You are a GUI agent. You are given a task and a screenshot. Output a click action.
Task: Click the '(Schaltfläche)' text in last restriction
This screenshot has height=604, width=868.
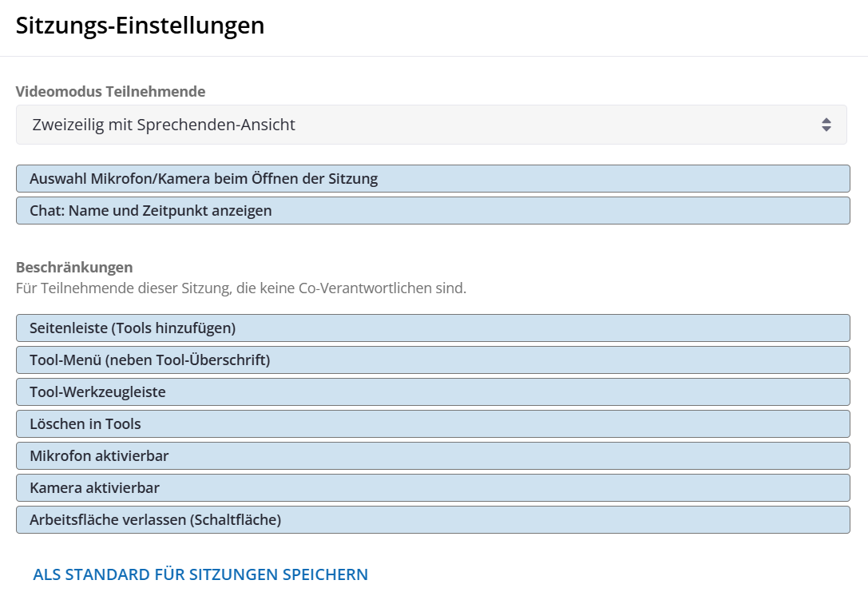(x=236, y=519)
